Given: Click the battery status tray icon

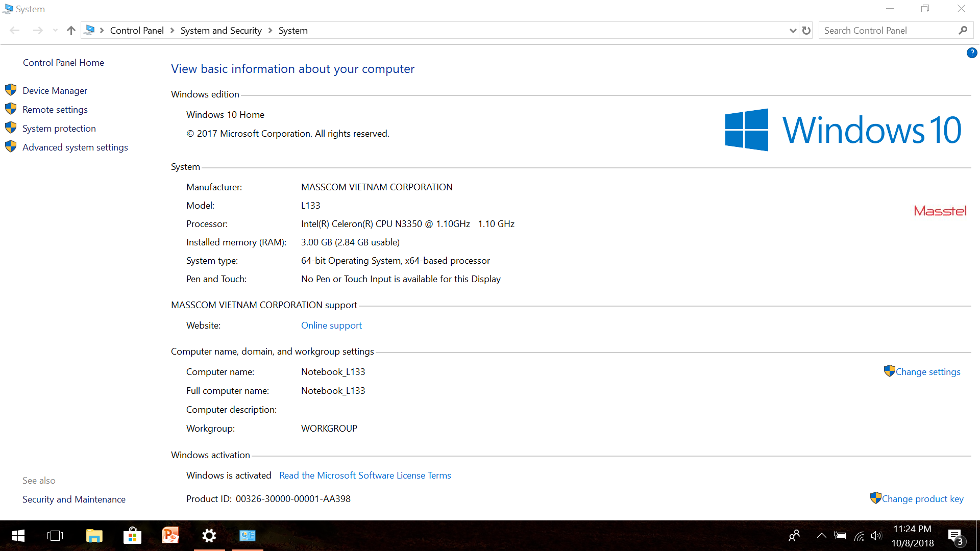Looking at the screenshot, I should 840,536.
